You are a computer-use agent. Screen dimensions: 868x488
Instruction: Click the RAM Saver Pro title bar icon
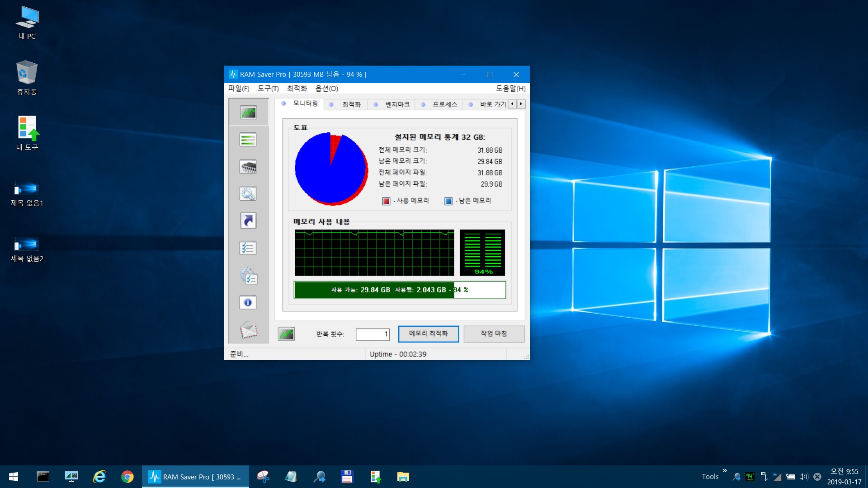[x=233, y=74]
